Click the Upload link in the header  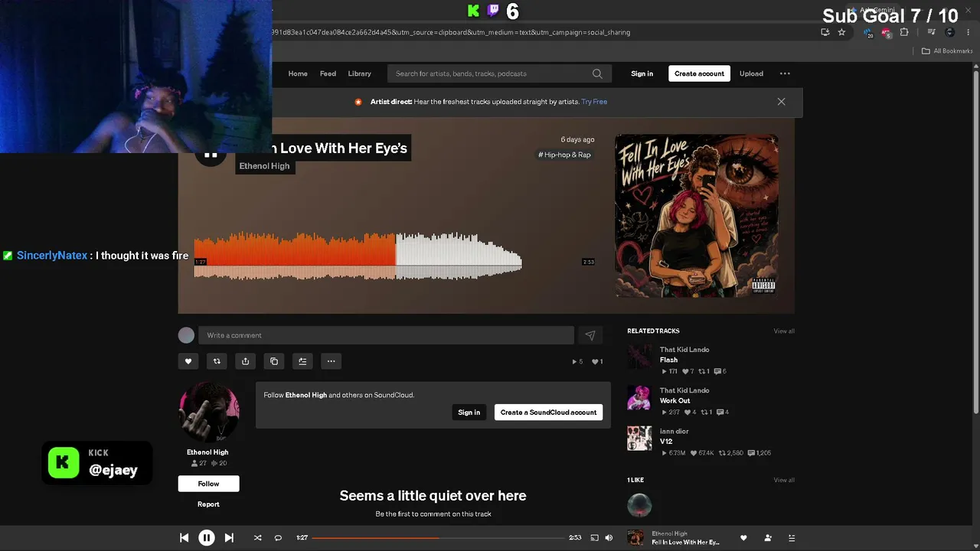[751, 73]
